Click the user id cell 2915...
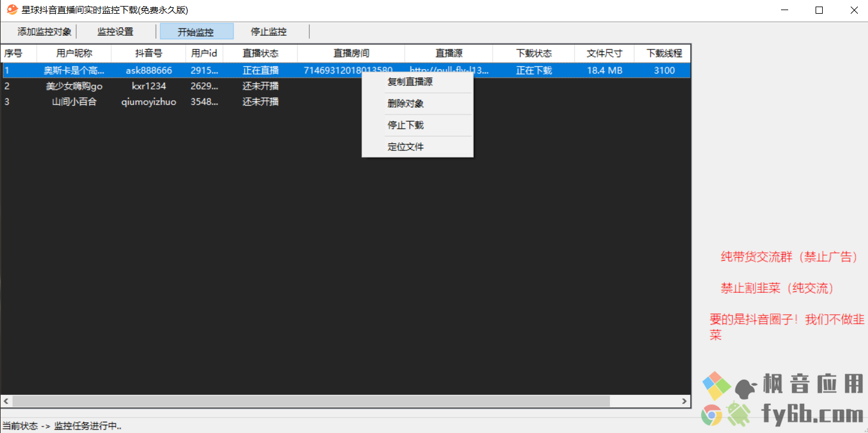 pyautogui.click(x=204, y=70)
